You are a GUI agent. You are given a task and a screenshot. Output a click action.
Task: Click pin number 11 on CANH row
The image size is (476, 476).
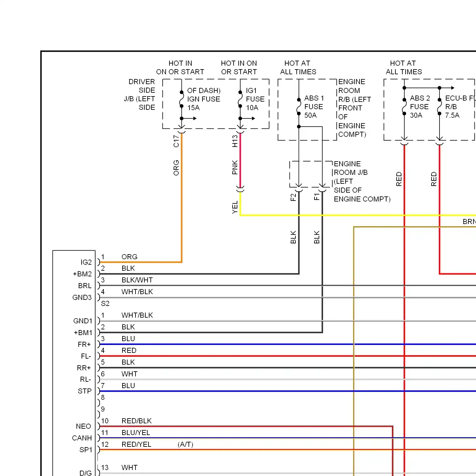[105, 433]
